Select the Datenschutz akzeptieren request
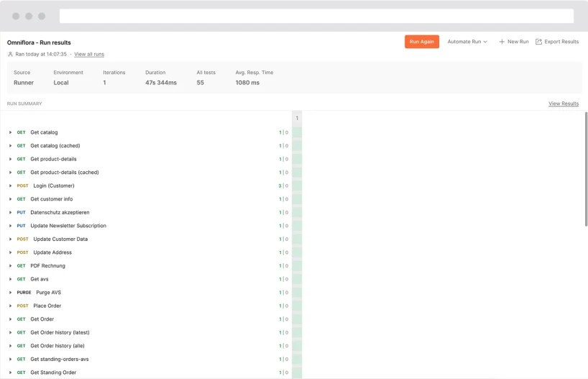 [x=60, y=212]
